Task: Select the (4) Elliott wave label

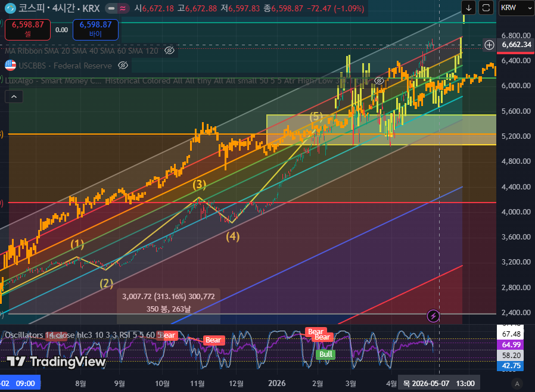Action: coord(233,237)
